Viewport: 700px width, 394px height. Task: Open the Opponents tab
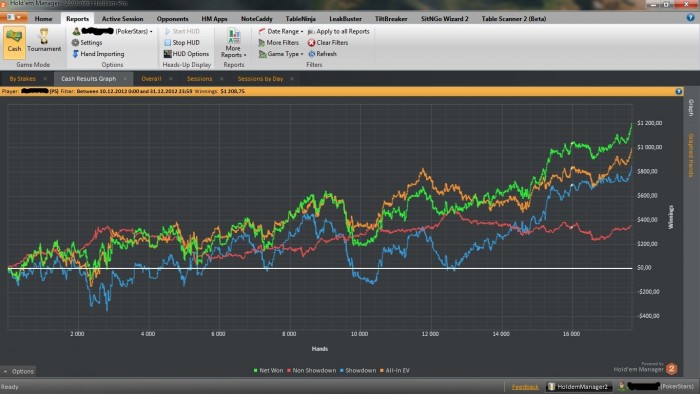(x=172, y=19)
